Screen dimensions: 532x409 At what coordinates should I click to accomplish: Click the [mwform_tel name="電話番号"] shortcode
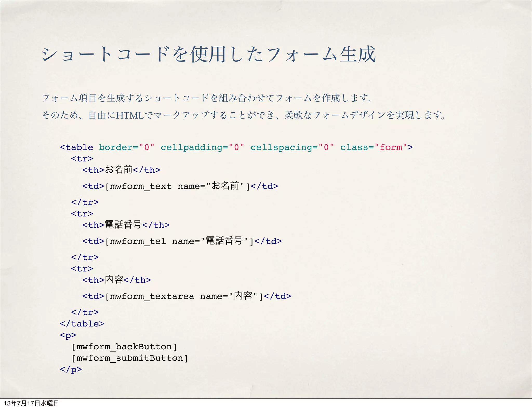[179, 241]
